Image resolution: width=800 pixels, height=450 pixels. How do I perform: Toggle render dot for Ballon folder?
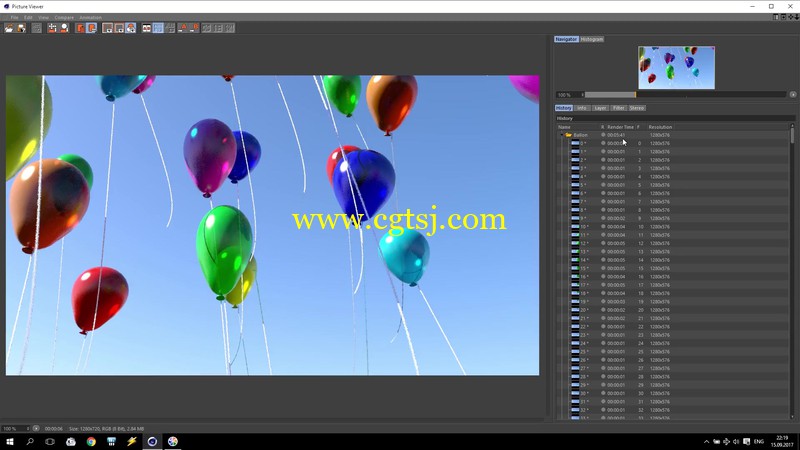(603, 135)
